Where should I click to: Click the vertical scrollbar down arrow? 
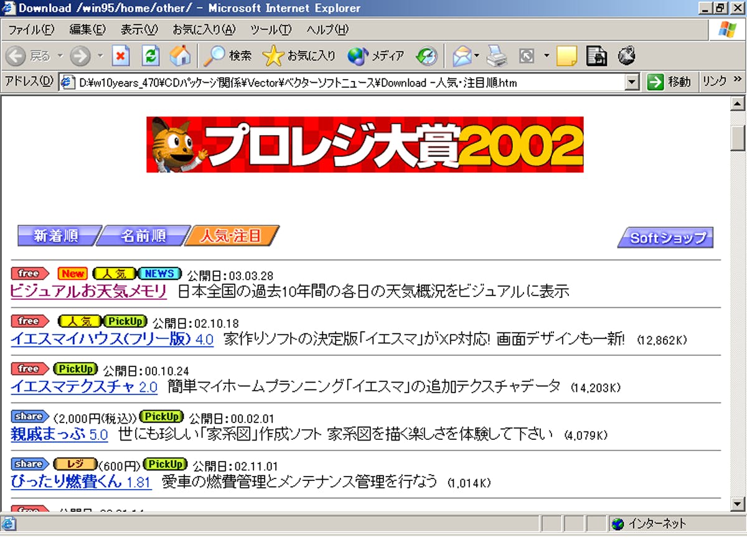coord(738,503)
